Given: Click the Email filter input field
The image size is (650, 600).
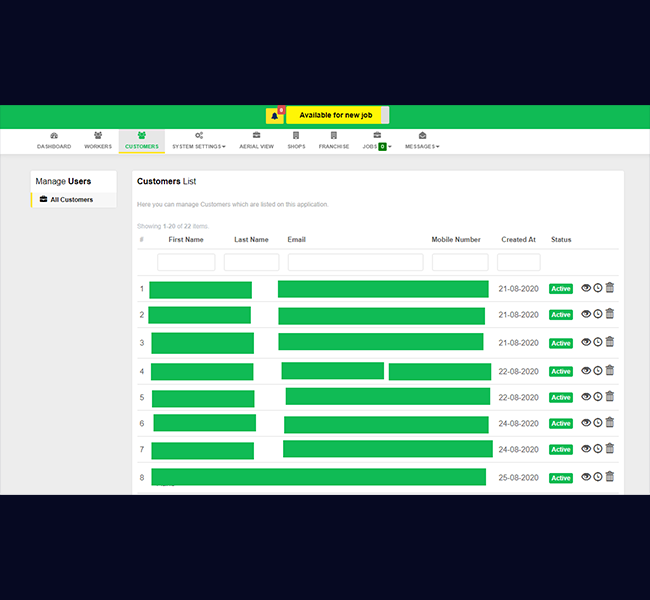Looking at the screenshot, I should [355, 262].
